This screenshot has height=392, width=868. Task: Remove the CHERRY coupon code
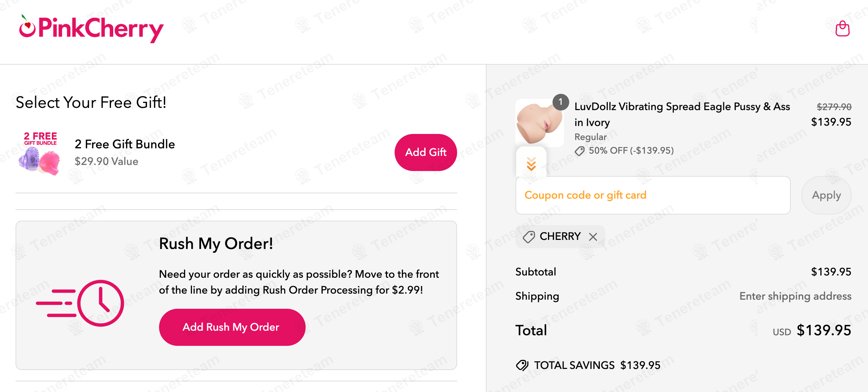point(593,237)
